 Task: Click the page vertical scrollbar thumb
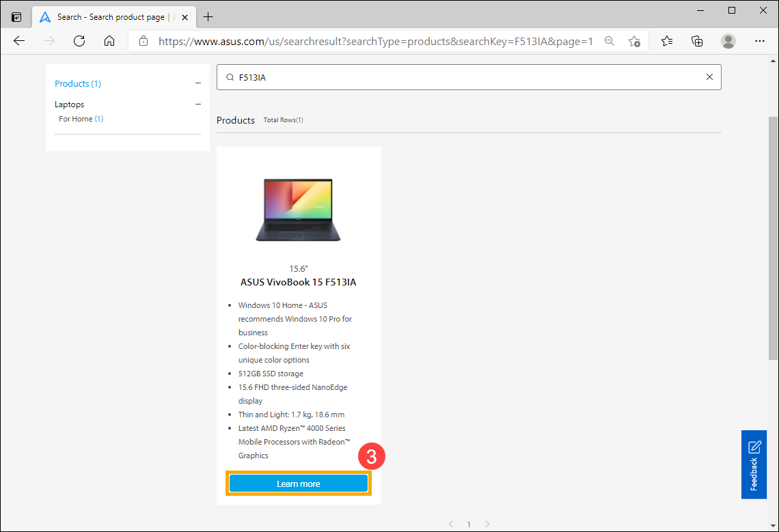(773, 238)
